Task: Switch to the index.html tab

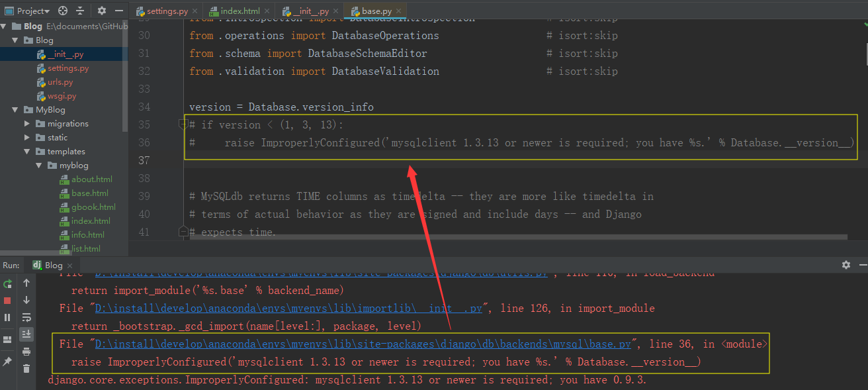Action: click(x=239, y=11)
